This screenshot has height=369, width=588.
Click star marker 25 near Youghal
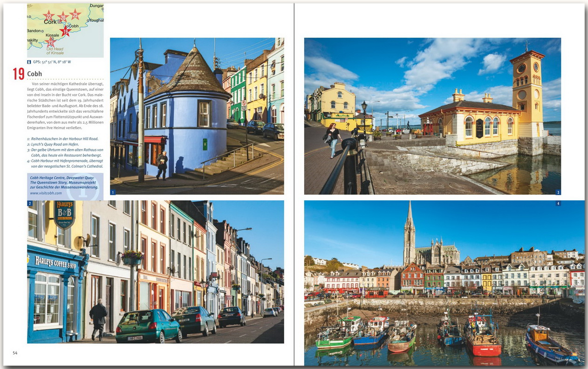(75, 15)
